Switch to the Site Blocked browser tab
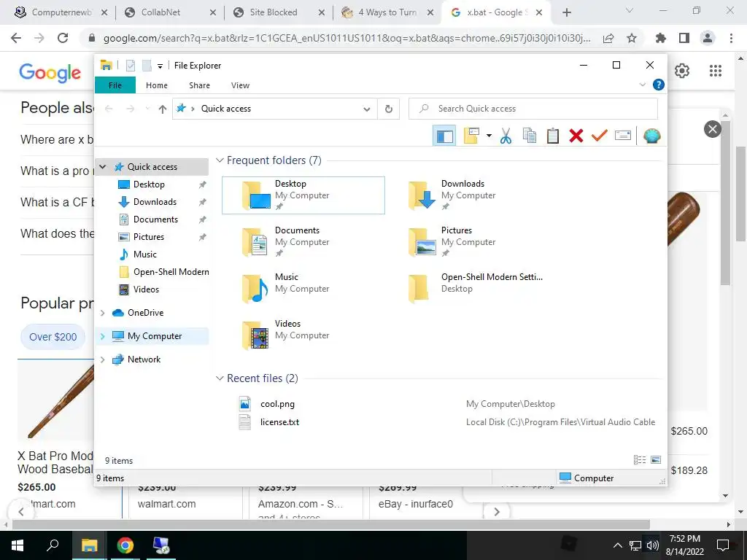 [x=279, y=12]
